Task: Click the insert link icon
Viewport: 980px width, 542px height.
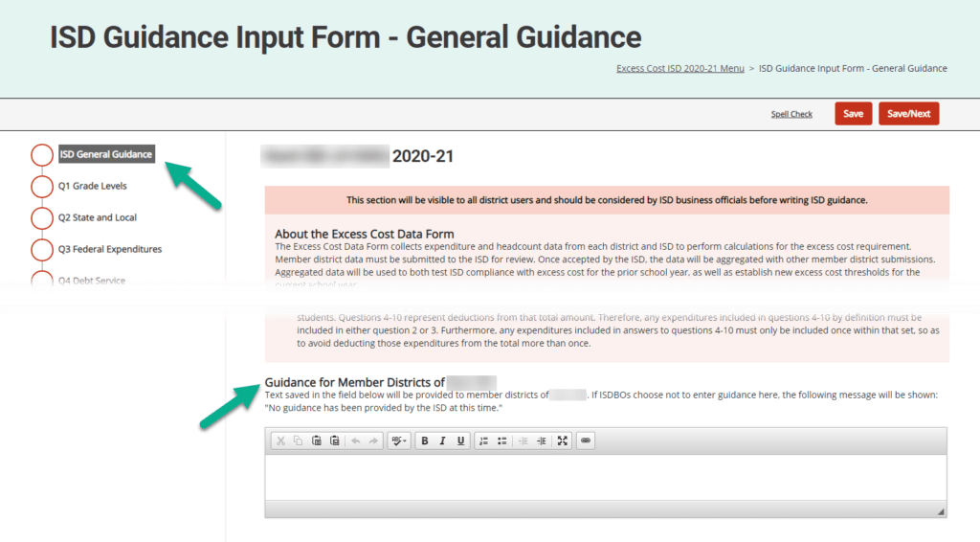Action: (586, 440)
